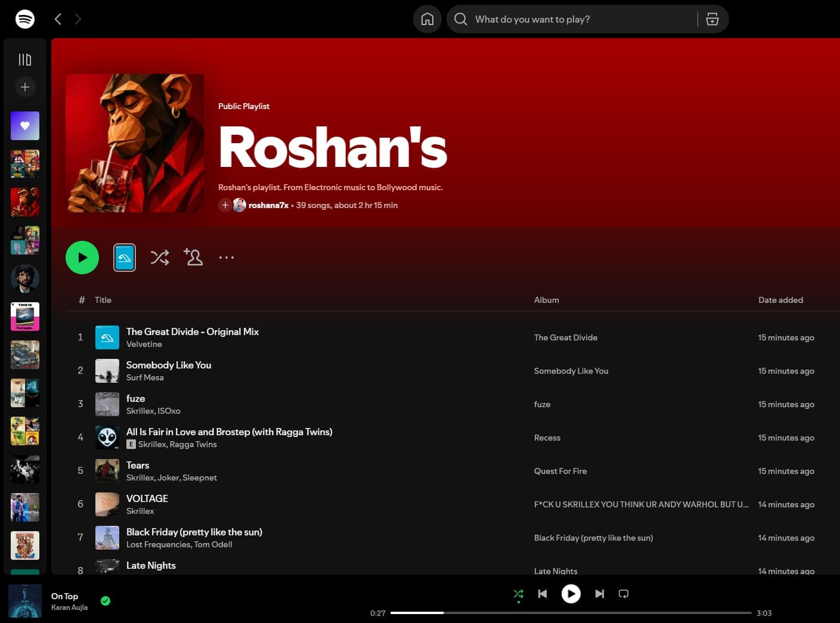Click the Spotify logo
840x623 pixels.
tap(25, 19)
